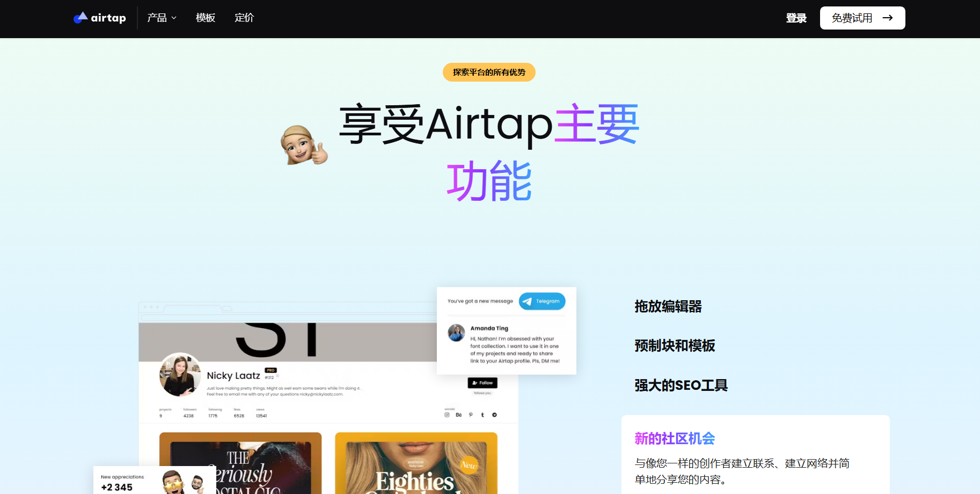Click the thumbs-up memoji beside the heading
Screen dimensions: 980x494
(x=304, y=145)
